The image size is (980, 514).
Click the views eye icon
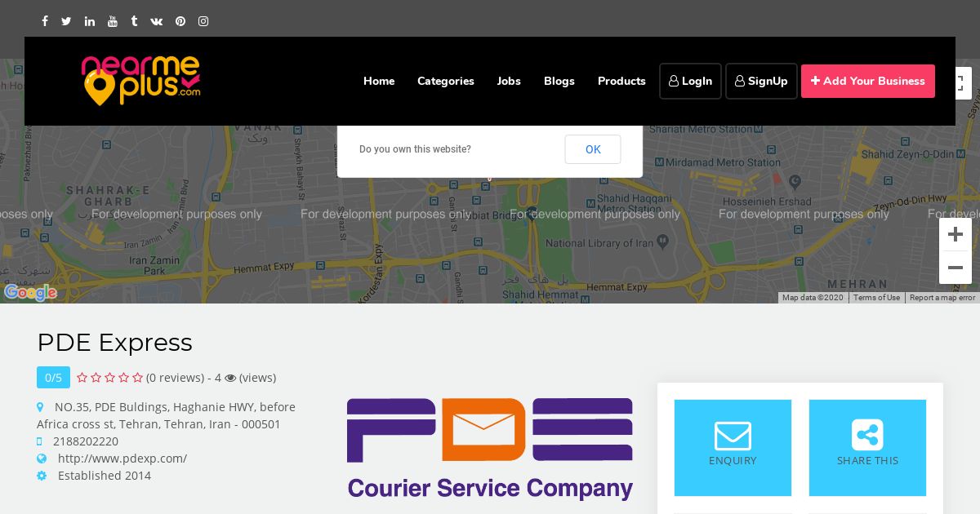click(230, 378)
